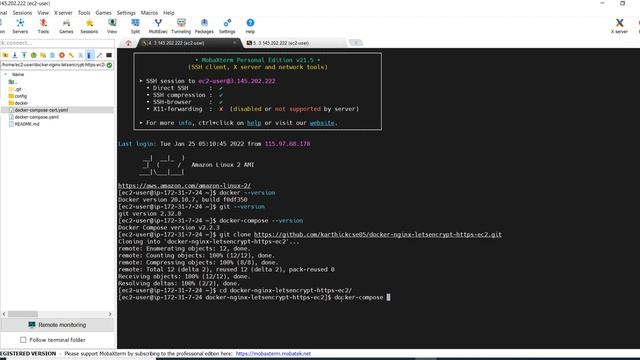
Task: Open the View menu
Action: (x=43, y=13)
